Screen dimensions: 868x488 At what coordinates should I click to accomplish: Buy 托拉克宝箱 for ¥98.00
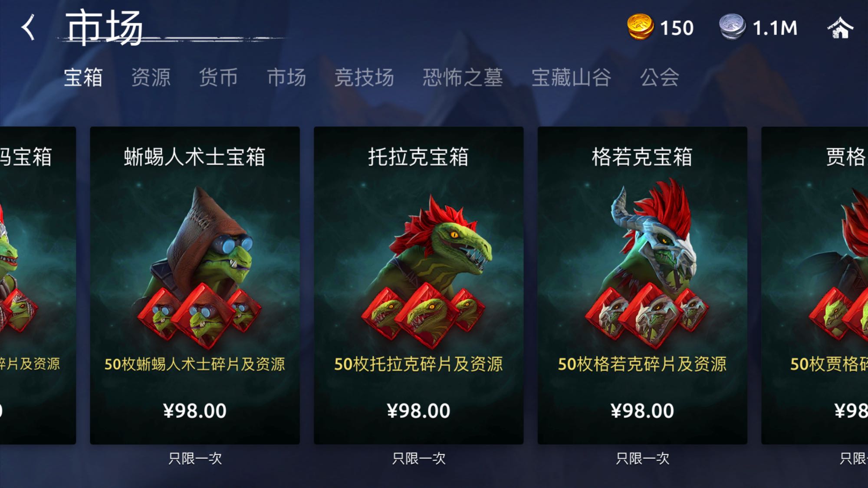(418, 411)
